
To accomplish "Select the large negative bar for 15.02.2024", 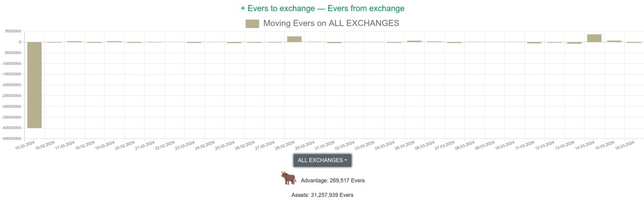I will 34,84.
